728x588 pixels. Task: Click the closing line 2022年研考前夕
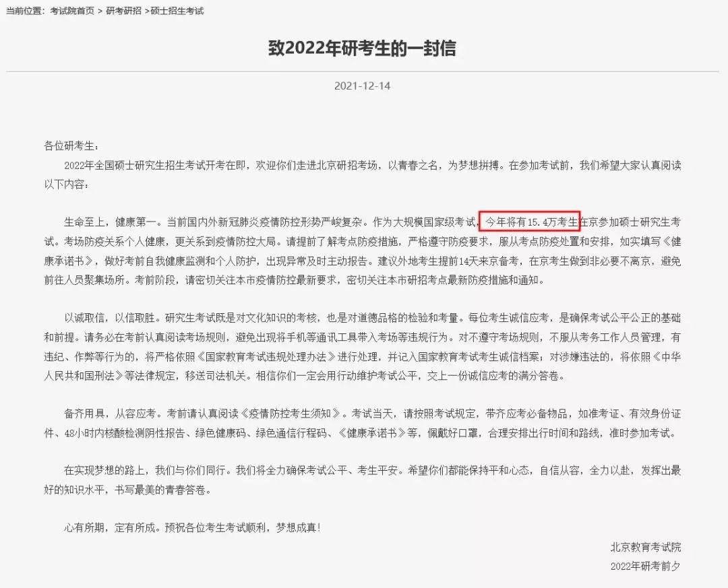645,566
